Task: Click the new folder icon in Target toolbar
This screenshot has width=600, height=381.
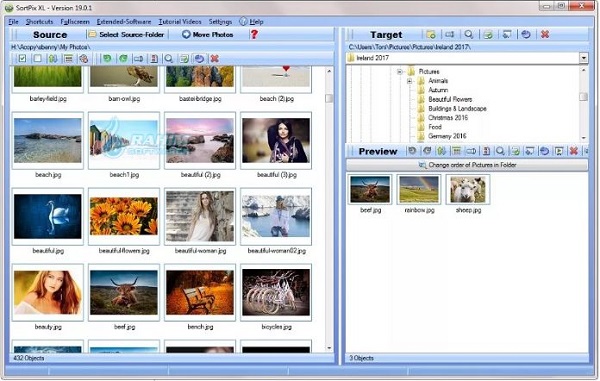Action: 431,34
